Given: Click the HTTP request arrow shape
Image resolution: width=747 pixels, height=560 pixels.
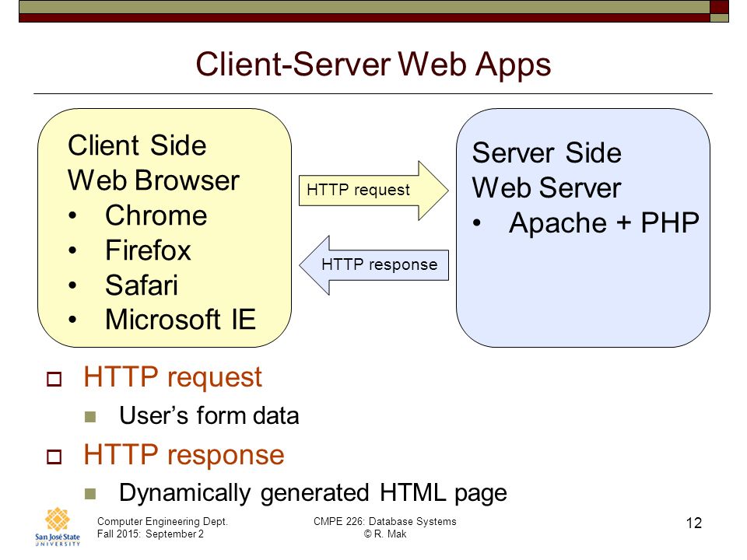Looking at the screenshot, I should click(x=373, y=191).
